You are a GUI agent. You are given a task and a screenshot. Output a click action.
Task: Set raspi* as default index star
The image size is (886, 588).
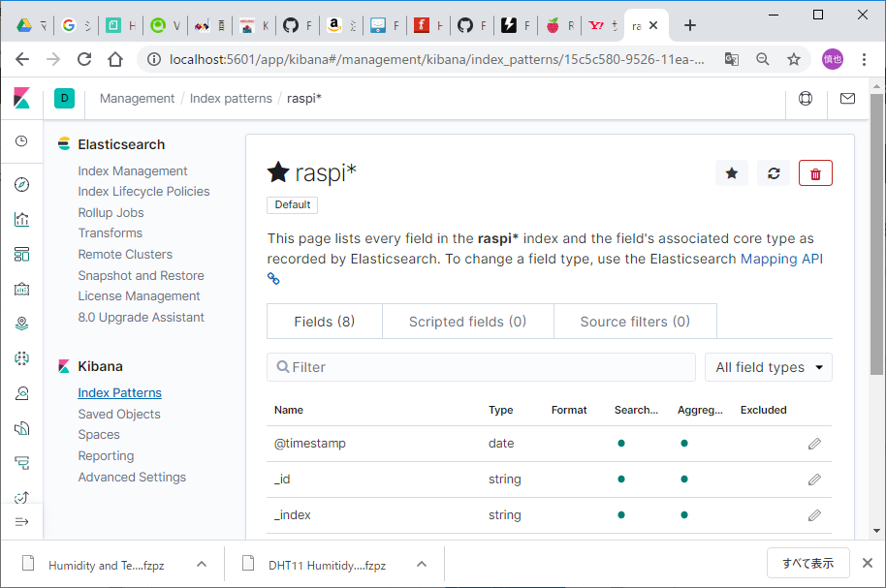point(732,173)
